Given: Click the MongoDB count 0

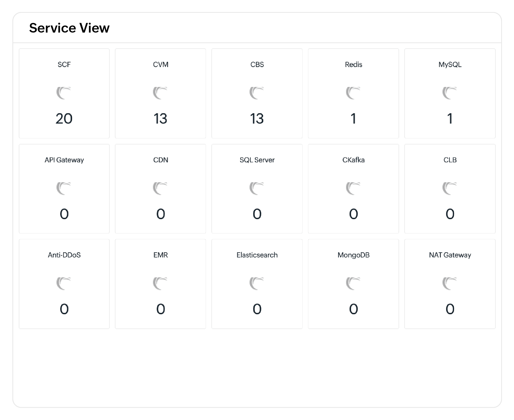Looking at the screenshot, I should [x=353, y=309].
